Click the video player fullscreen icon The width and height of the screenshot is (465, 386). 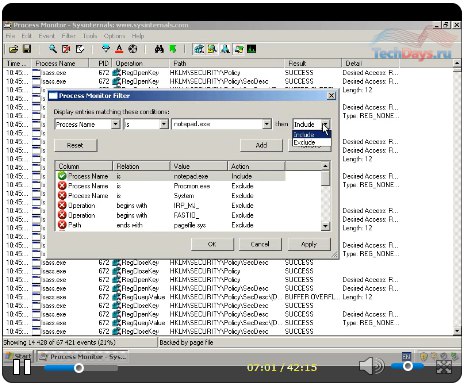444,367
